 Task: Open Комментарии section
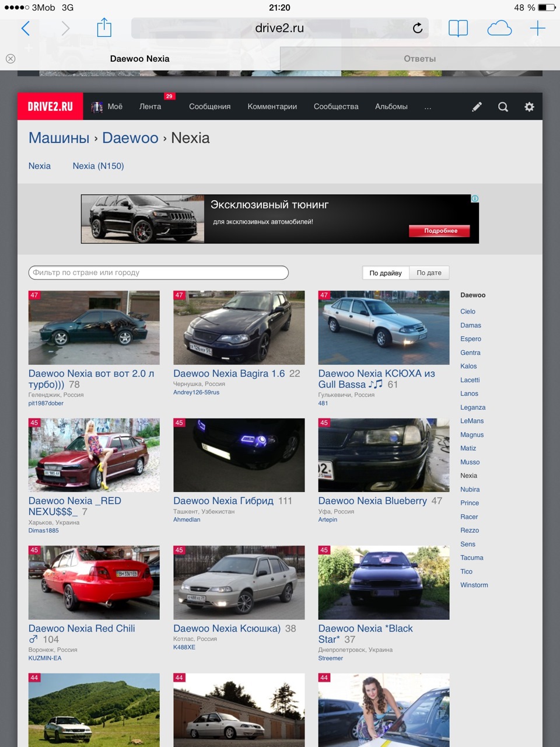[272, 107]
